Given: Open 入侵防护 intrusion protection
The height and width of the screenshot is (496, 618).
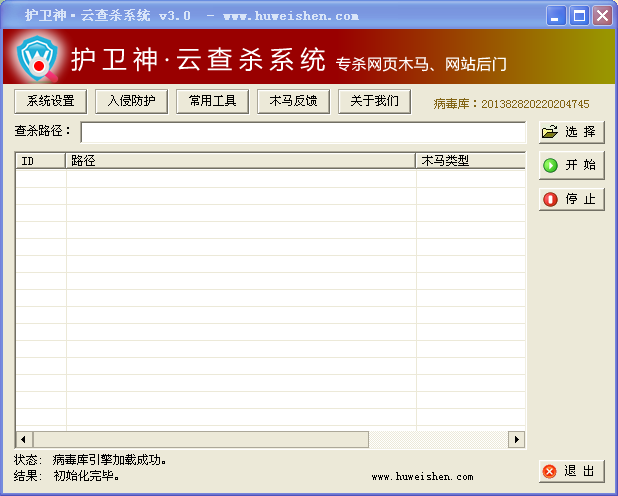Looking at the screenshot, I should coord(131,101).
